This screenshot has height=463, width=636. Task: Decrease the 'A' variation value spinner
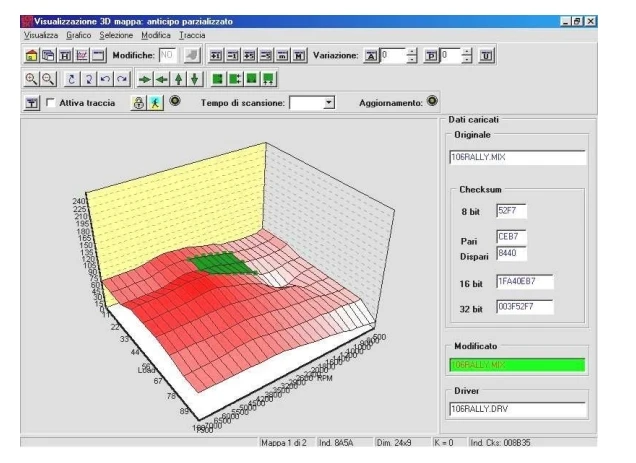[x=412, y=59]
